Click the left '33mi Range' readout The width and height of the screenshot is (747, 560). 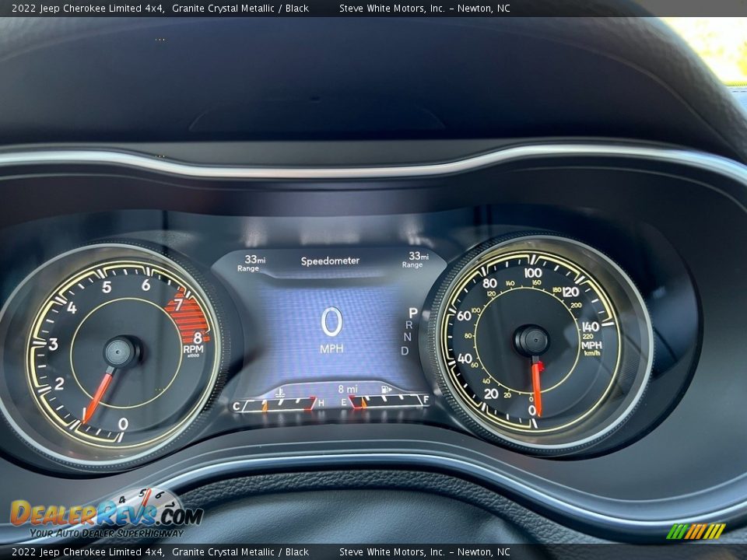point(251,263)
